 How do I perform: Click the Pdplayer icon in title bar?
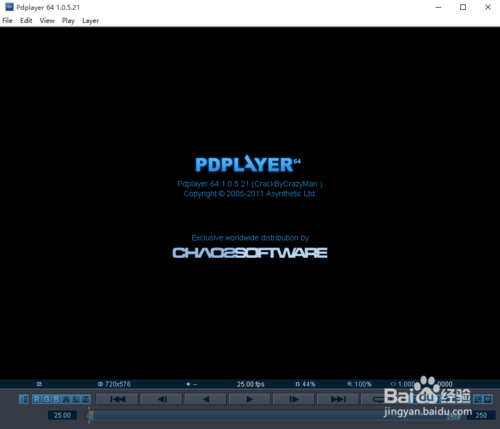(x=9, y=7)
